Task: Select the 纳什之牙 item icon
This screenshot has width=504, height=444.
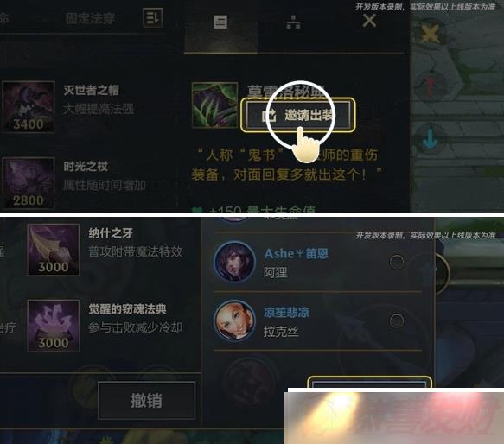Action: (54, 250)
